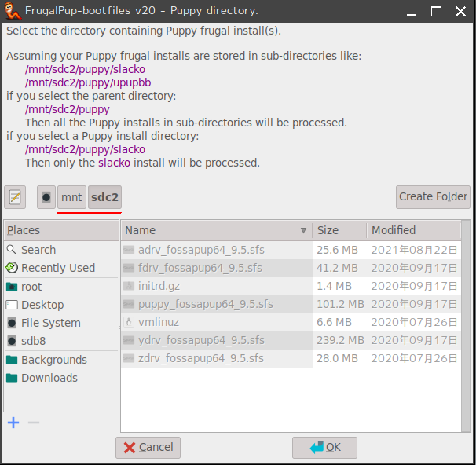Confirm selection with the OK button
476x465 pixels.
point(324,447)
